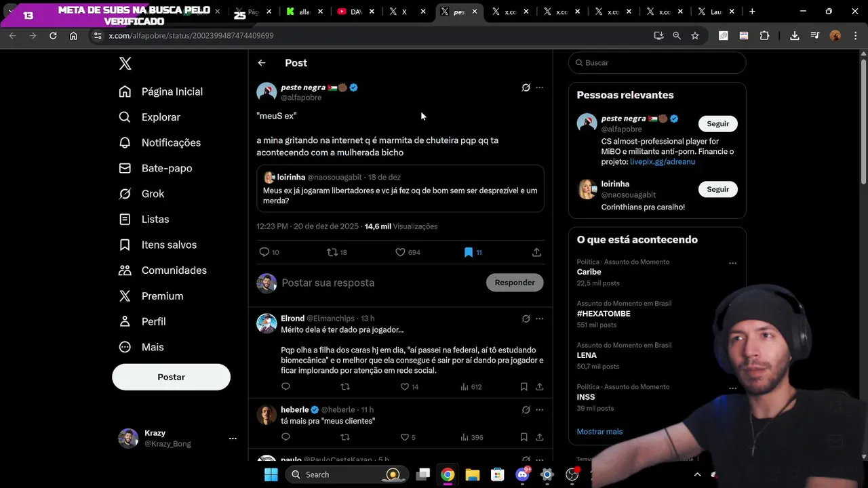Image resolution: width=868 pixels, height=488 pixels.
Task: Click Mostrar mais under trends
Action: click(x=599, y=432)
